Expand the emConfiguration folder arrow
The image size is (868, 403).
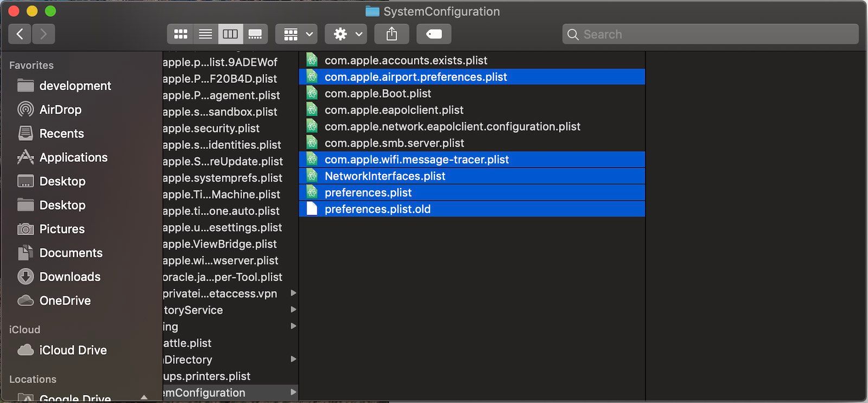(x=293, y=392)
